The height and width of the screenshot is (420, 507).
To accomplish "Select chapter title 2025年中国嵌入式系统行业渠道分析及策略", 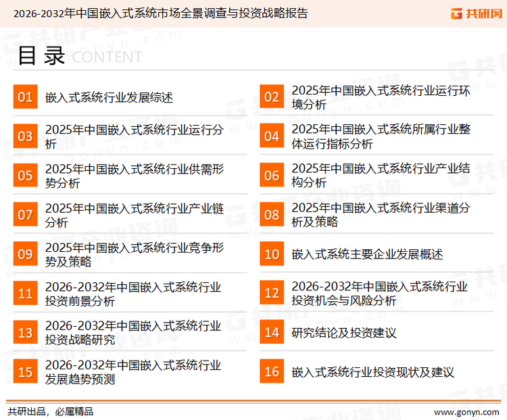I will click(381, 215).
